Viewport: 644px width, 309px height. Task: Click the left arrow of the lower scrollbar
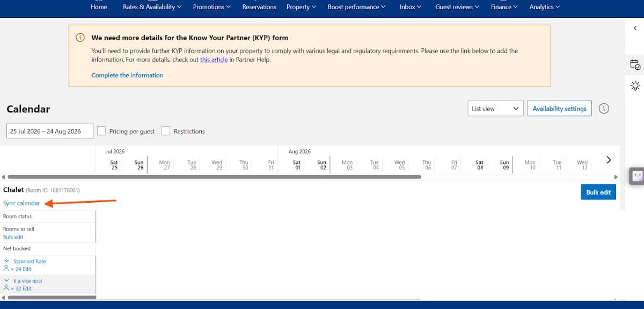(x=3, y=297)
